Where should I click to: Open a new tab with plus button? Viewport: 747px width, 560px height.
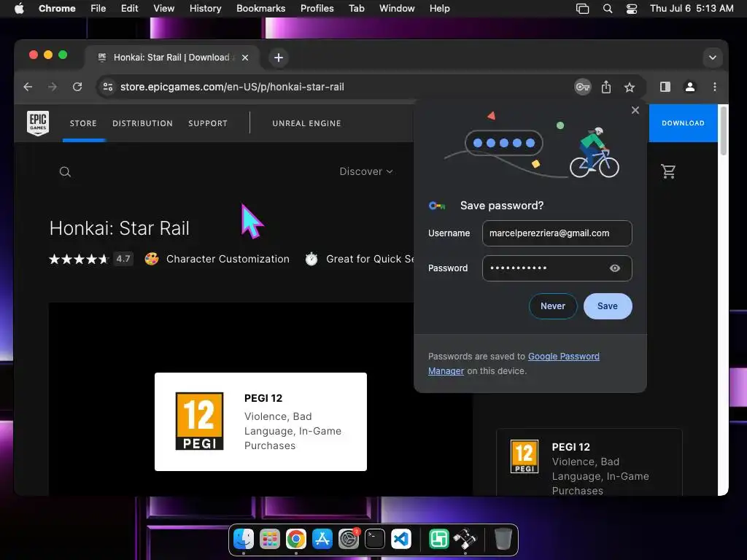tap(279, 58)
